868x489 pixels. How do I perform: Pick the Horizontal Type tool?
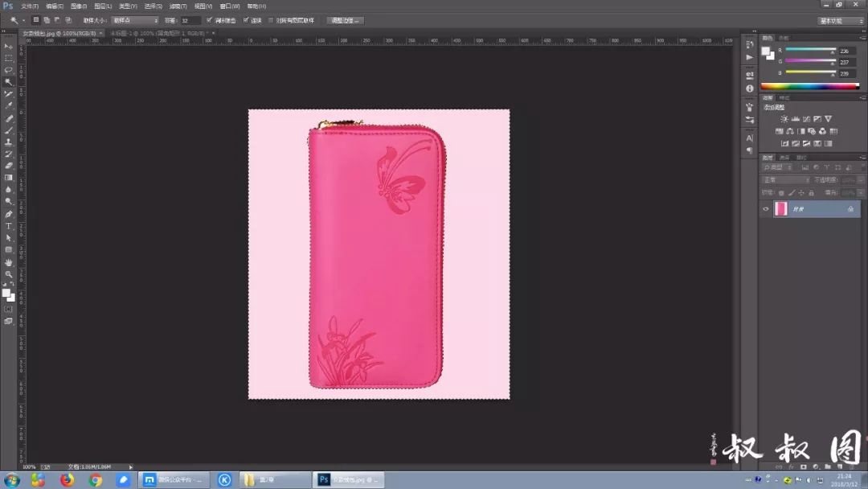(x=9, y=226)
